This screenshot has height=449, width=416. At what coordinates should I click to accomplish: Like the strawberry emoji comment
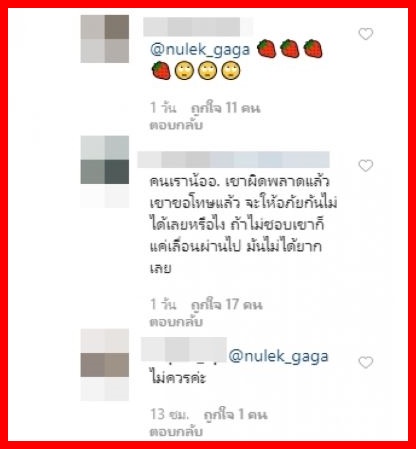(366, 34)
